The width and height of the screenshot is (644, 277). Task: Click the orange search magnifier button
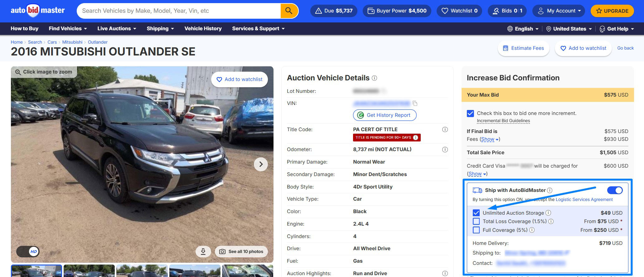click(x=289, y=11)
